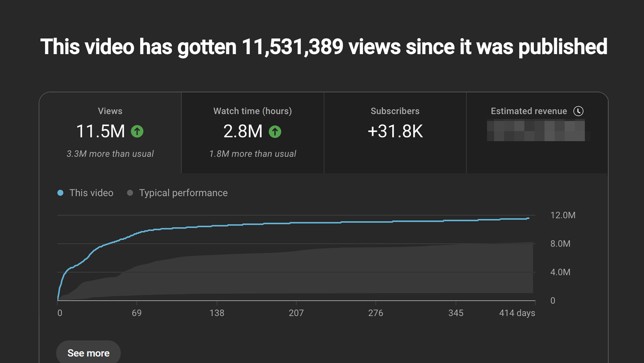Switch to Watch time (hours) tab
Image resolution: width=644 pixels, height=363 pixels.
pyautogui.click(x=253, y=133)
